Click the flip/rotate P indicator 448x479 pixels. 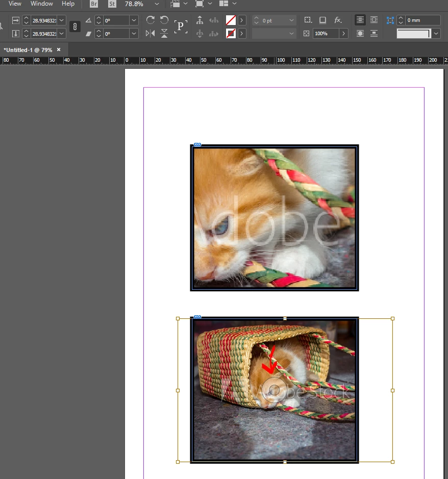[x=181, y=27]
